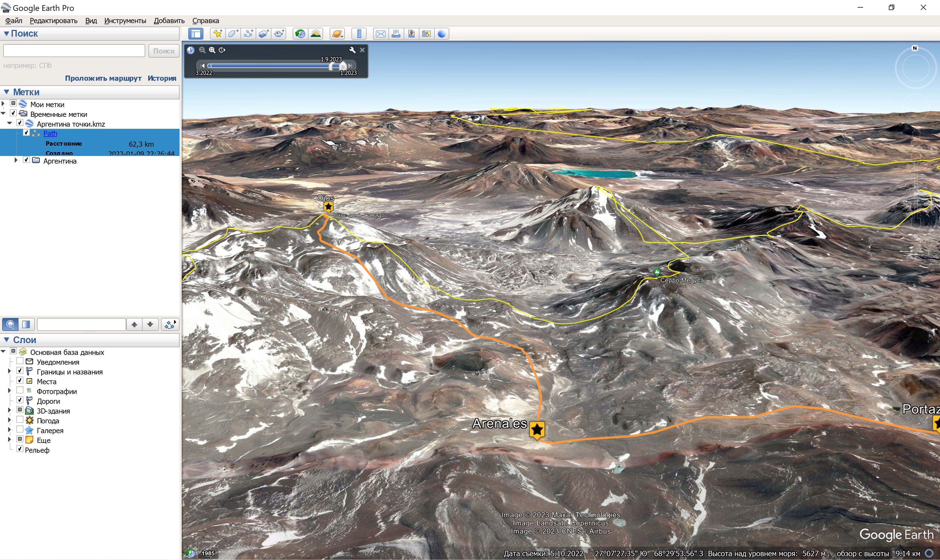The width and height of the screenshot is (940, 560).
Task: Click the Проложить маршрут link
Action: pos(103,78)
